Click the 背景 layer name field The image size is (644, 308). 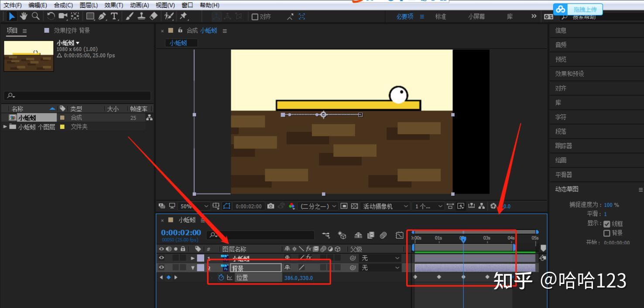pos(256,268)
